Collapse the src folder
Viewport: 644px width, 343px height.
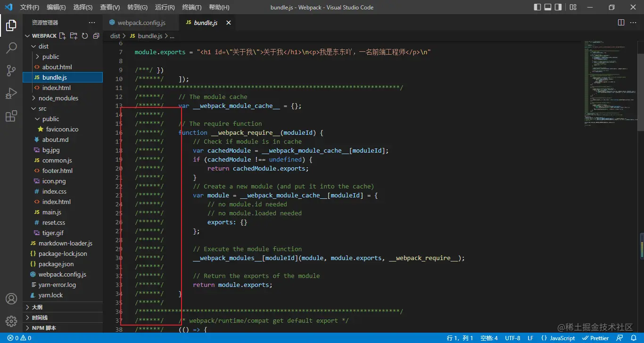42,108
